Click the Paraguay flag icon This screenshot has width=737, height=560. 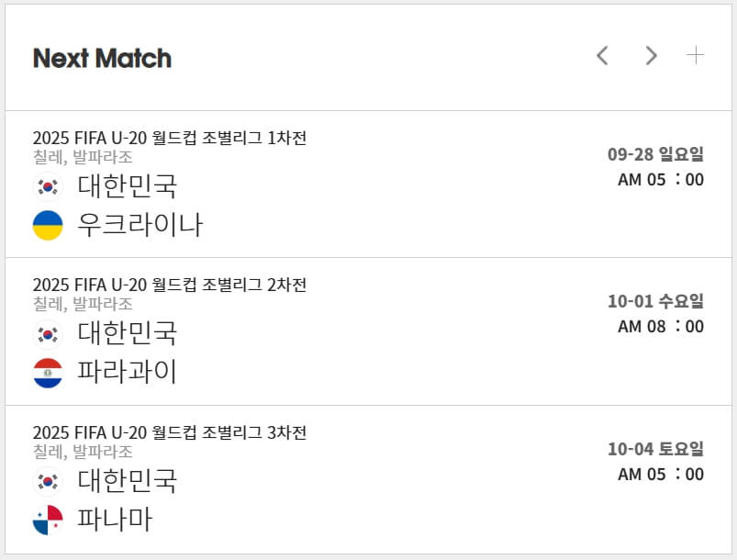click(48, 372)
